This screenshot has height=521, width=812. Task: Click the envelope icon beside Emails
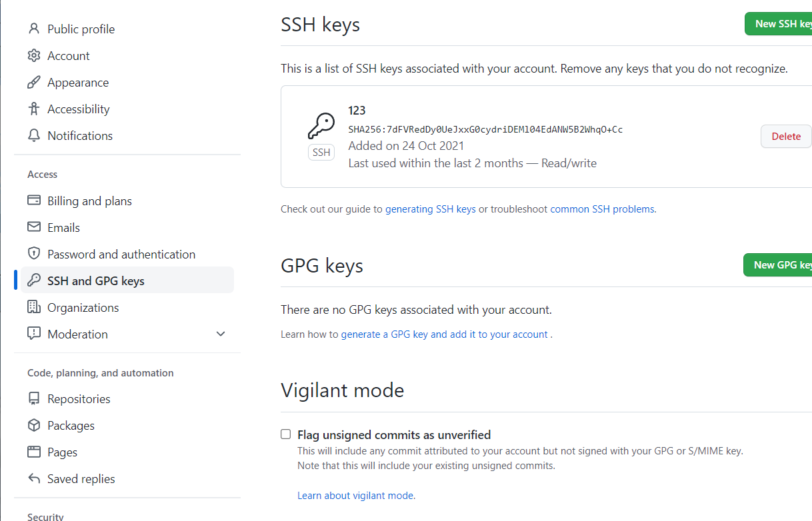(x=34, y=228)
